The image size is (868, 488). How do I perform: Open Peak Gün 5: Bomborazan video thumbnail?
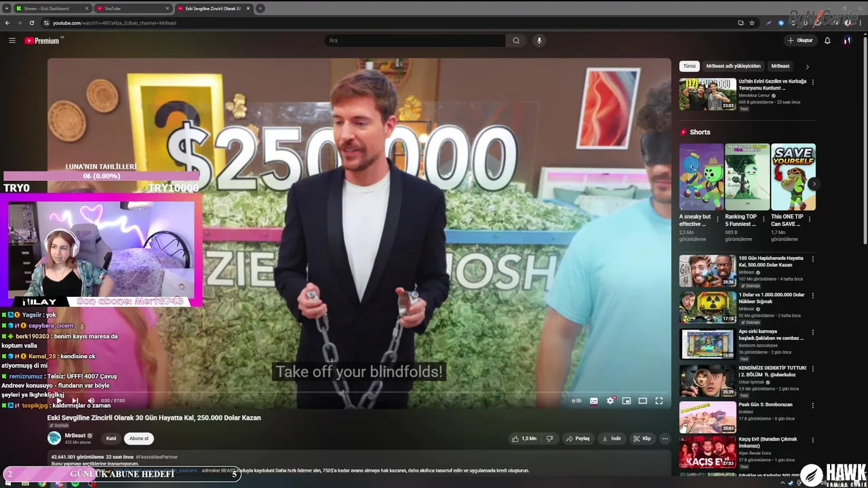tap(707, 417)
